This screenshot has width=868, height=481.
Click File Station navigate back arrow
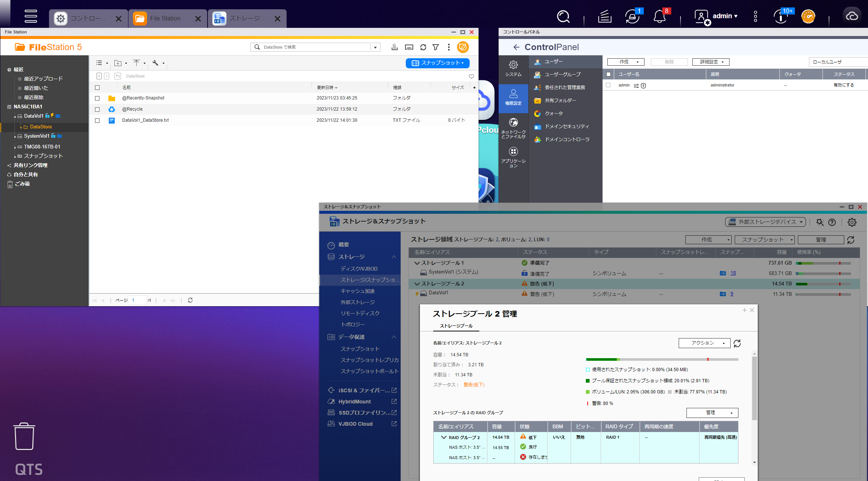[99, 76]
